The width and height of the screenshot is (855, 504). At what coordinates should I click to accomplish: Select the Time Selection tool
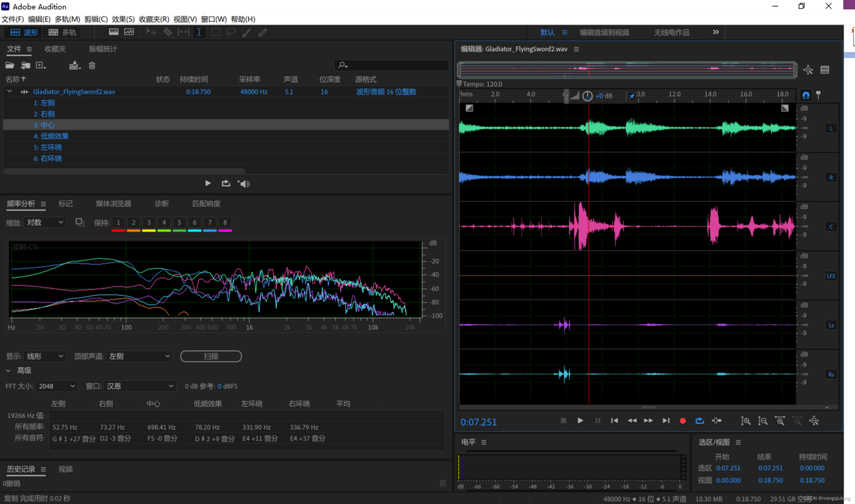pyautogui.click(x=199, y=32)
